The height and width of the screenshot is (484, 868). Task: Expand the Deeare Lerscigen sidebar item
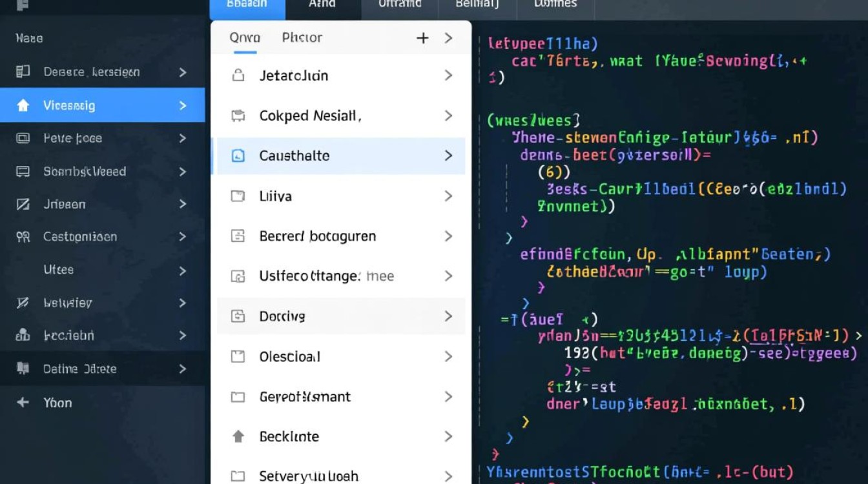pyautogui.click(x=183, y=72)
